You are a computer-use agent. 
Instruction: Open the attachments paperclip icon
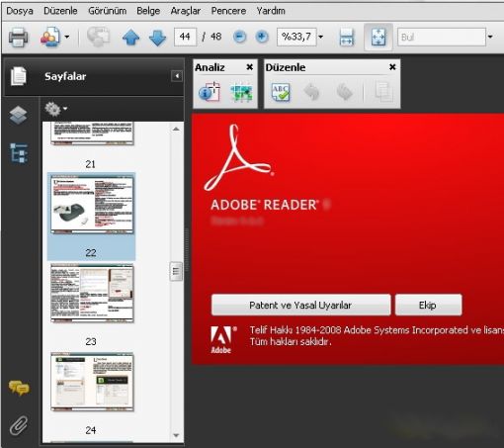point(19,426)
